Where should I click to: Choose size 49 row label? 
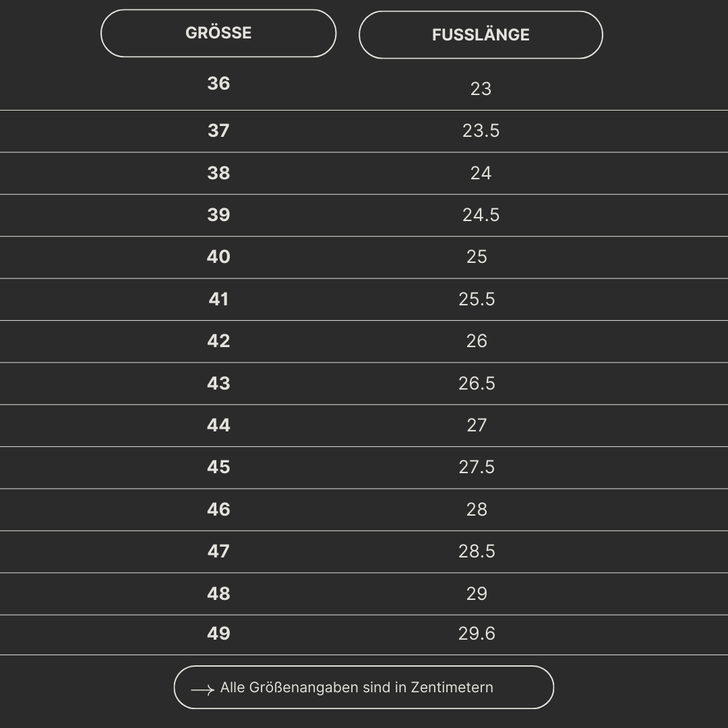coord(218,634)
